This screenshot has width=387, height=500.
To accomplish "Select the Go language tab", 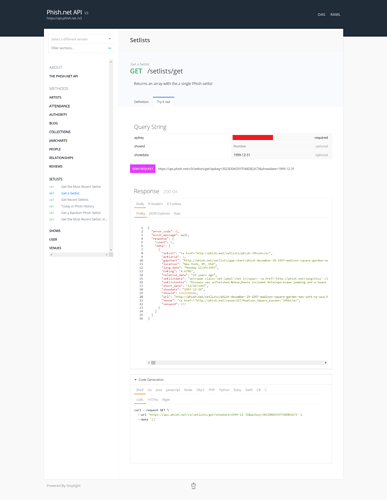I will [150, 390].
